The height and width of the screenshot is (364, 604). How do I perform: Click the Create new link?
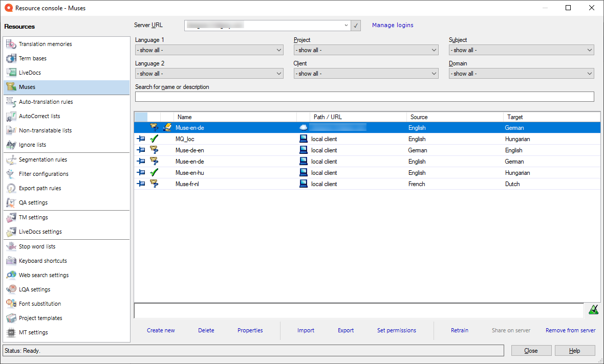161,330
